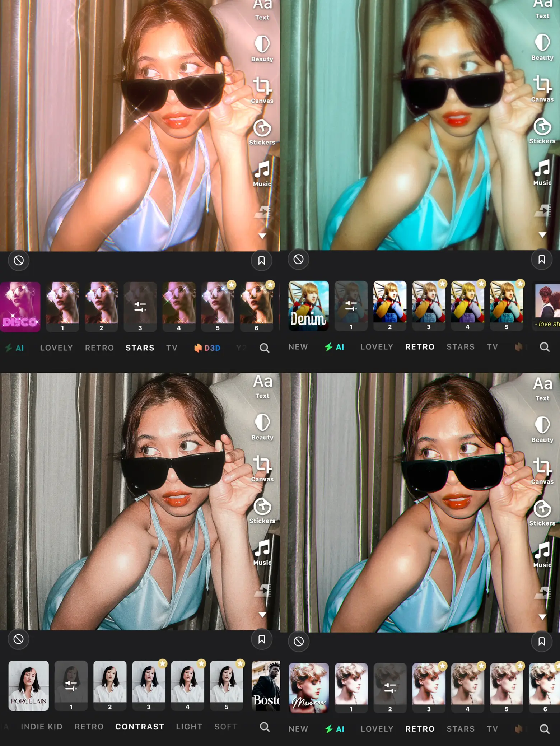Open the Boston filter pack

[266, 686]
